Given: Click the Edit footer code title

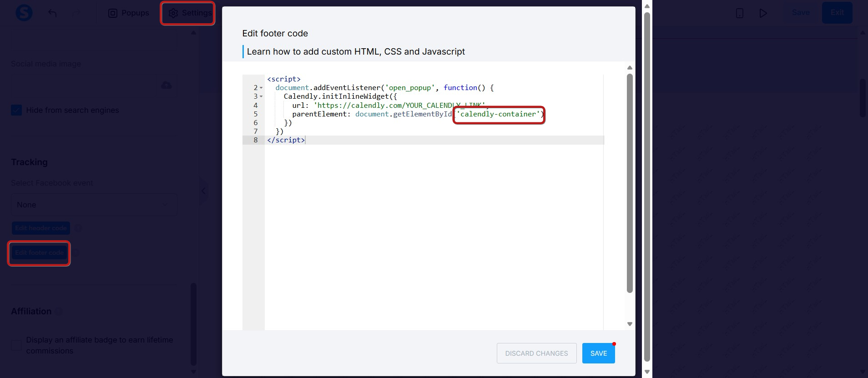Looking at the screenshot, I should [275, 34].
